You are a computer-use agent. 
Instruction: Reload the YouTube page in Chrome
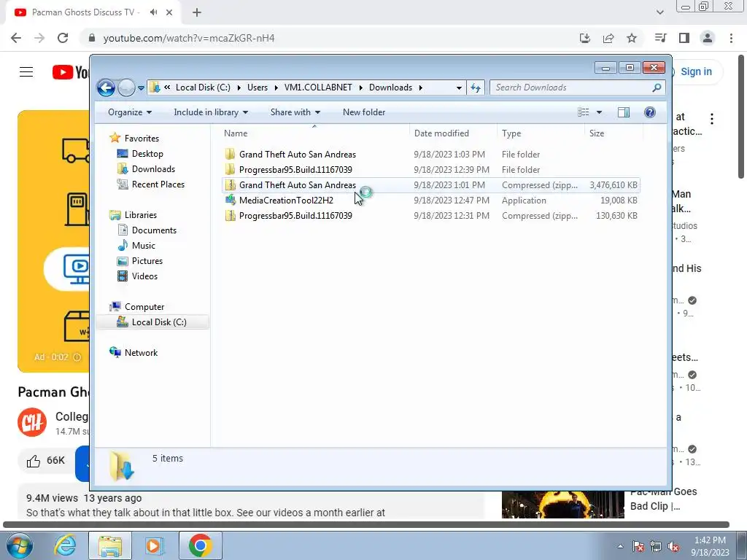63,38
